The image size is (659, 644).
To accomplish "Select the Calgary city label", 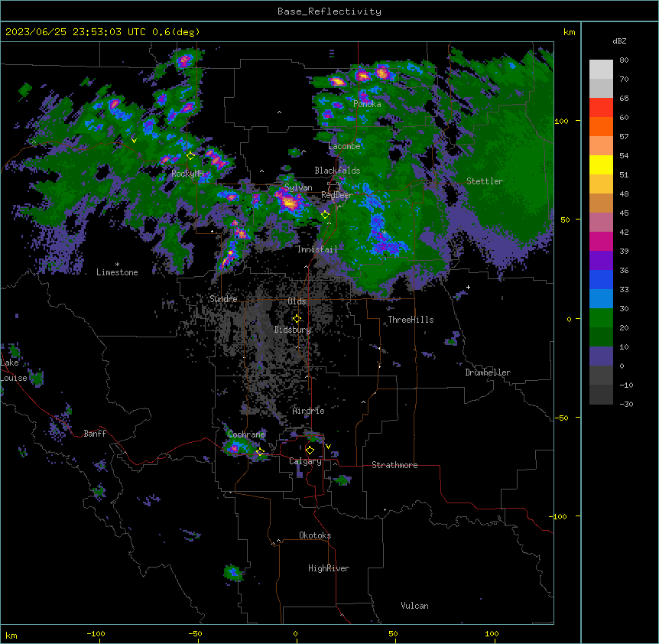I will click(x=305, y=461).
